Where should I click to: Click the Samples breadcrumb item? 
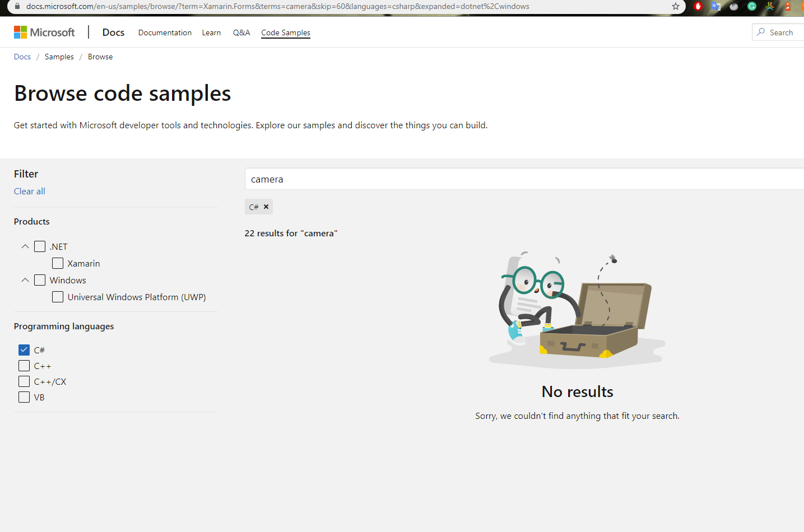(x=59, y=57)
